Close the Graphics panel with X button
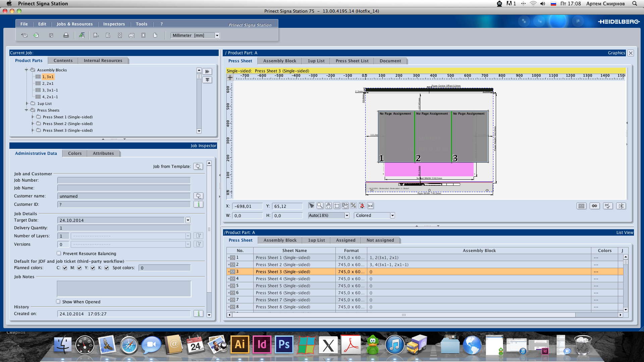The height and width of the screenshot is (362, 644). click(631, 53)
